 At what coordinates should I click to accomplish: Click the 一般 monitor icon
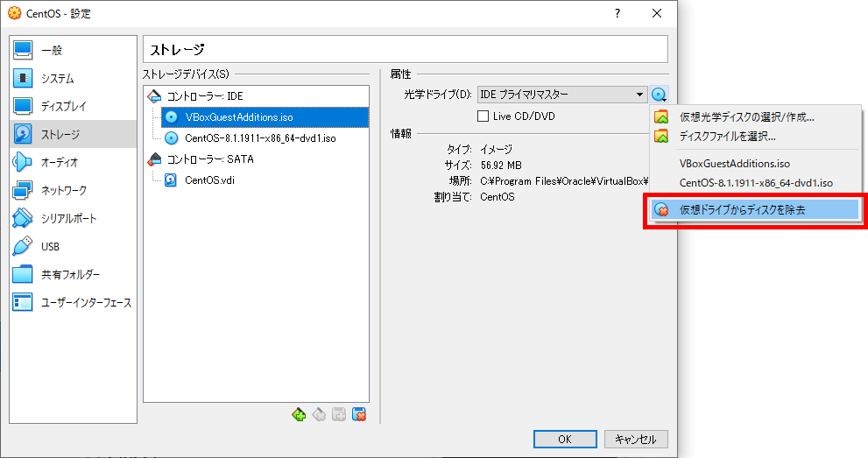[23, 50]
